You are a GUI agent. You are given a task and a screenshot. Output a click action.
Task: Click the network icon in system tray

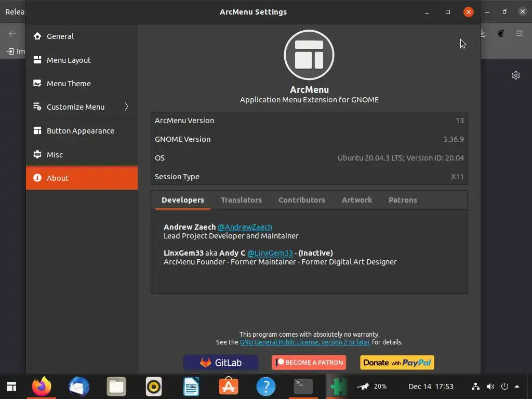[476, 387]
